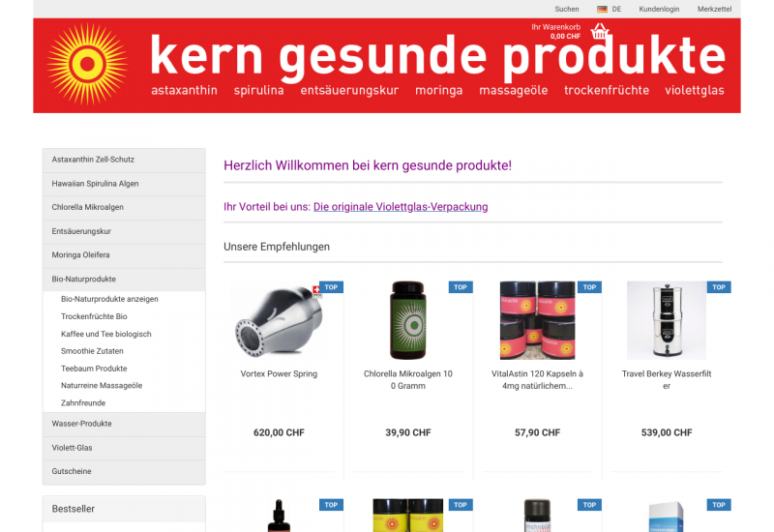Click the TOP badge on Travel Berkey
774x532 pixels.
719,287
